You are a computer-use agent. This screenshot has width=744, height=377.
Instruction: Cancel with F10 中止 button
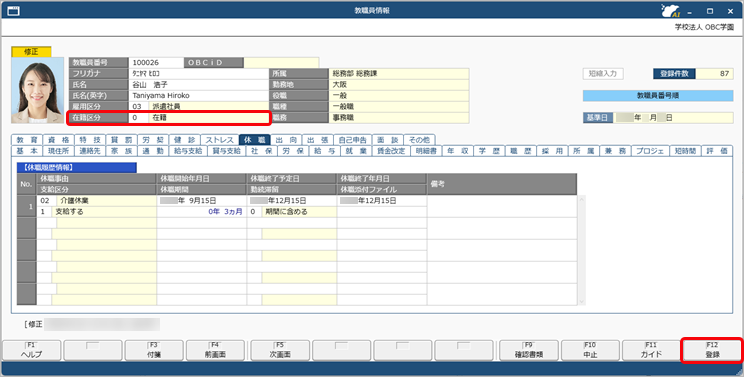click(x=590, y=350)
